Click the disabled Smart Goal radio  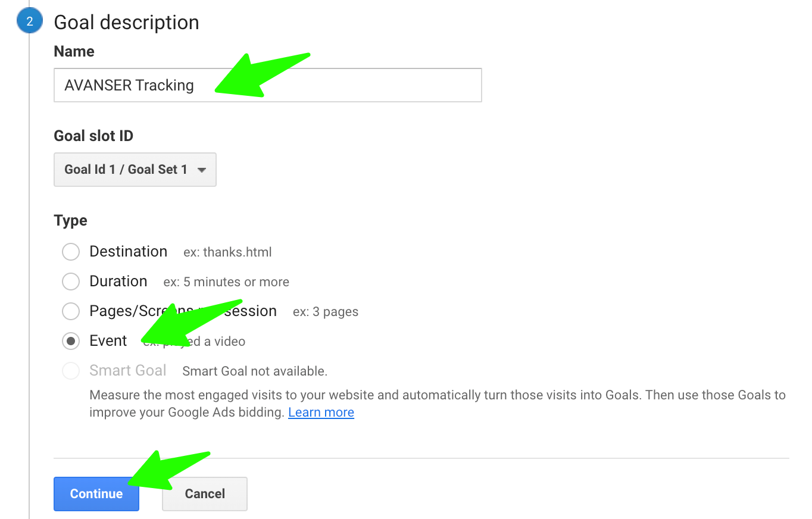point(71,371)
